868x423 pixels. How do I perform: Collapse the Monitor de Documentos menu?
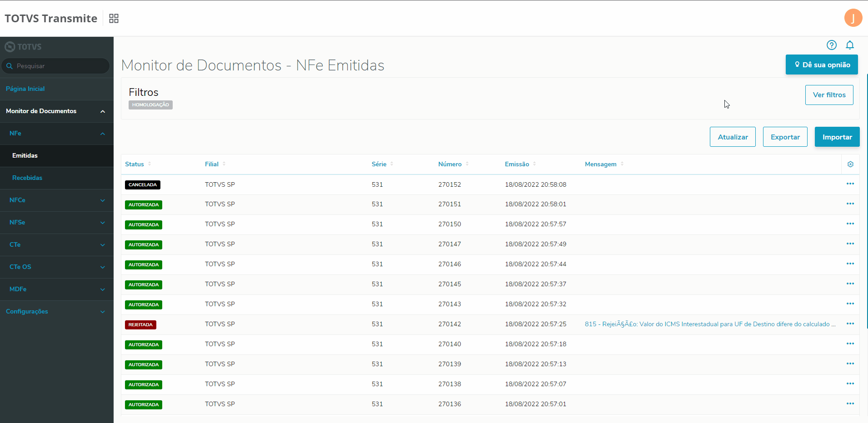(103, 111)
